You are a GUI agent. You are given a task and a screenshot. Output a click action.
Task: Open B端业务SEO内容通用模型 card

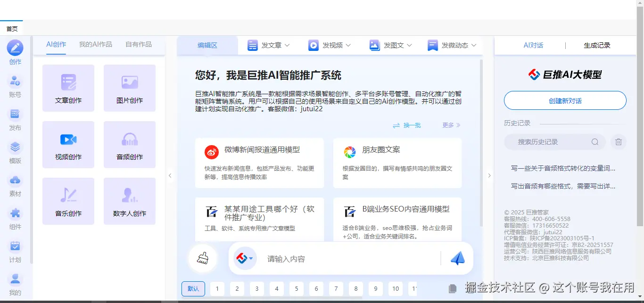(x=397, y=220)
